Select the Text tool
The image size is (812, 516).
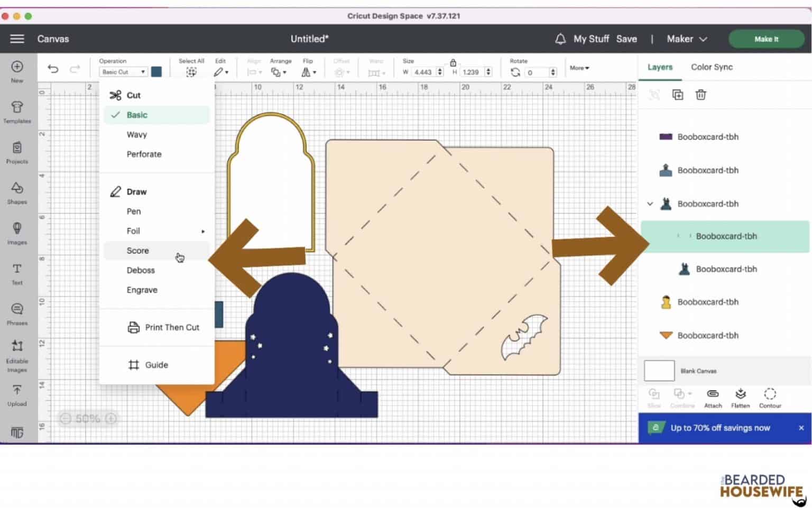[17, 273]
